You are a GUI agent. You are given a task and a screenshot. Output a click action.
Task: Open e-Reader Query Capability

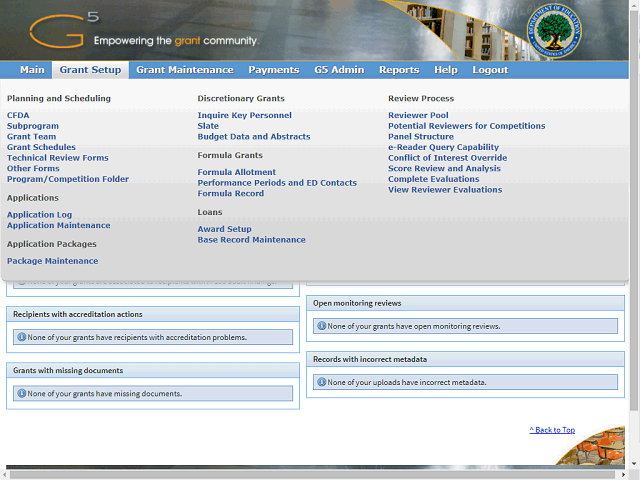443,147
